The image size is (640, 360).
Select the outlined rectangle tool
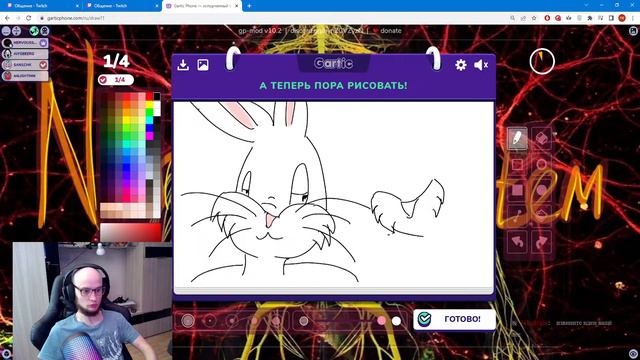[517, 164]
